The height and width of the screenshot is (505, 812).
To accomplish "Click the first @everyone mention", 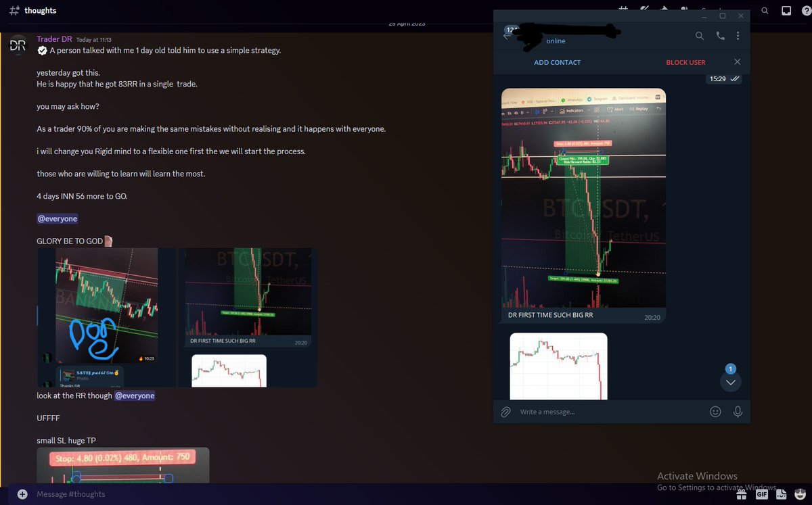I will tap(58, 219).
